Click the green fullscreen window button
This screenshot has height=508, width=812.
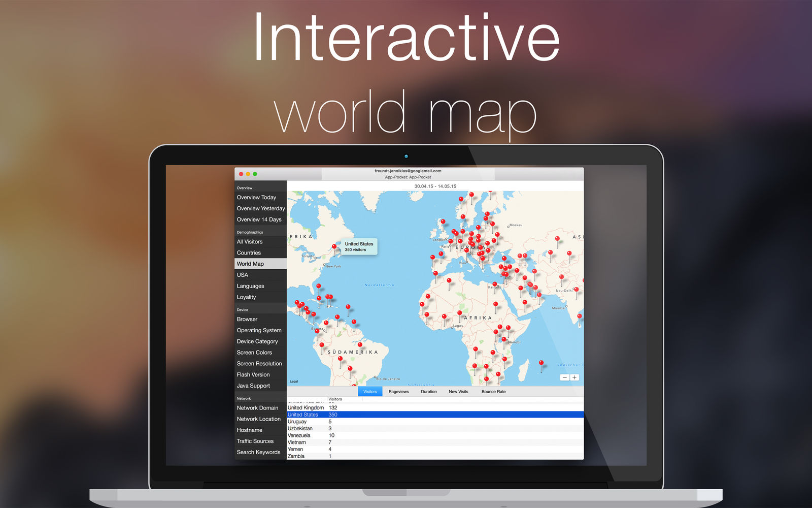pyautogui.click(x=255, y=174)
